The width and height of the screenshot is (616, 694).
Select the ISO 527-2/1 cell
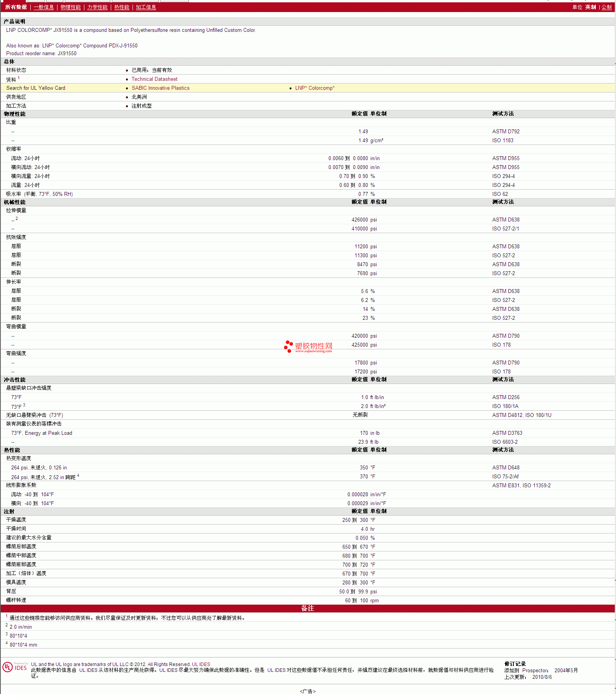[x=505, y=228]
